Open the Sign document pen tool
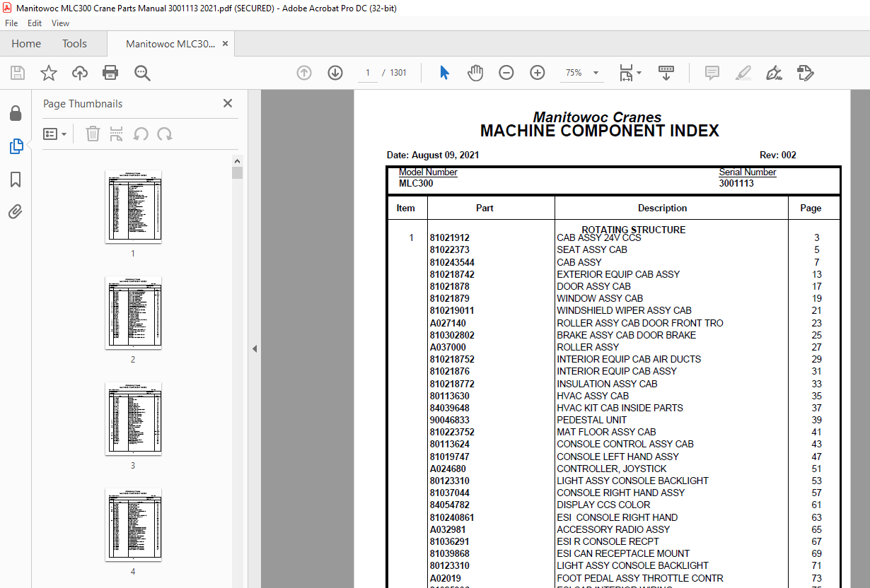Viewport: 870px width, 588px height. point(774,73)
